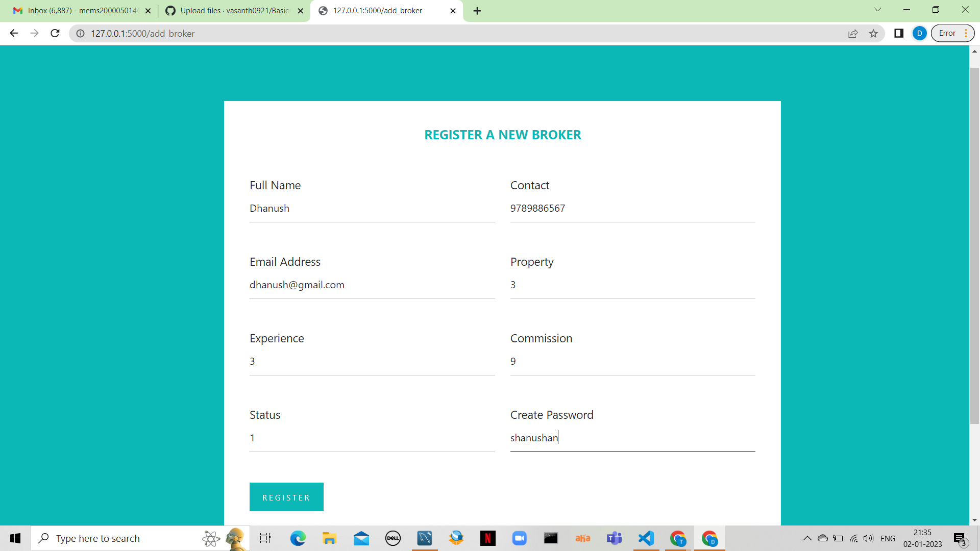Switch to the GitHub Upload files tab
Screen dimensions: 980x551
click(229, 10)
